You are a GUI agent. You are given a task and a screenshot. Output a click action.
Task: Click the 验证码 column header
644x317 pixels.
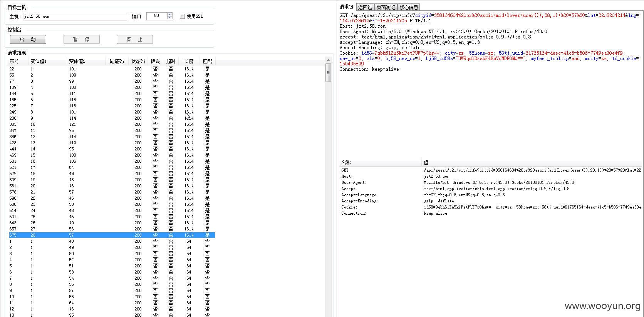[x=117, y=61]
